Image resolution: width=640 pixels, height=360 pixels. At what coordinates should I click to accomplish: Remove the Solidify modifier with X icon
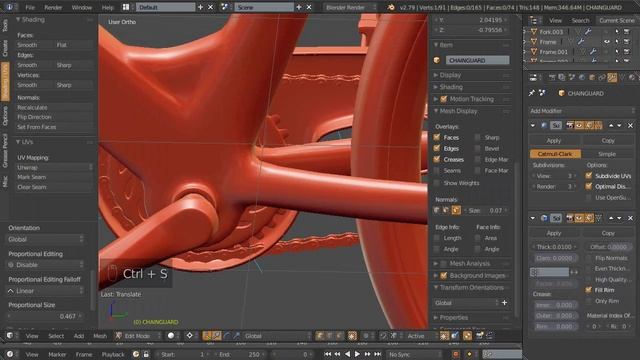[x=630, y=218]
